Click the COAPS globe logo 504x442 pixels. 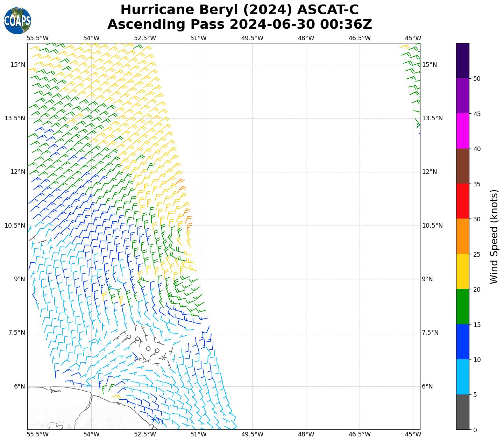click(x=17, y=21)
